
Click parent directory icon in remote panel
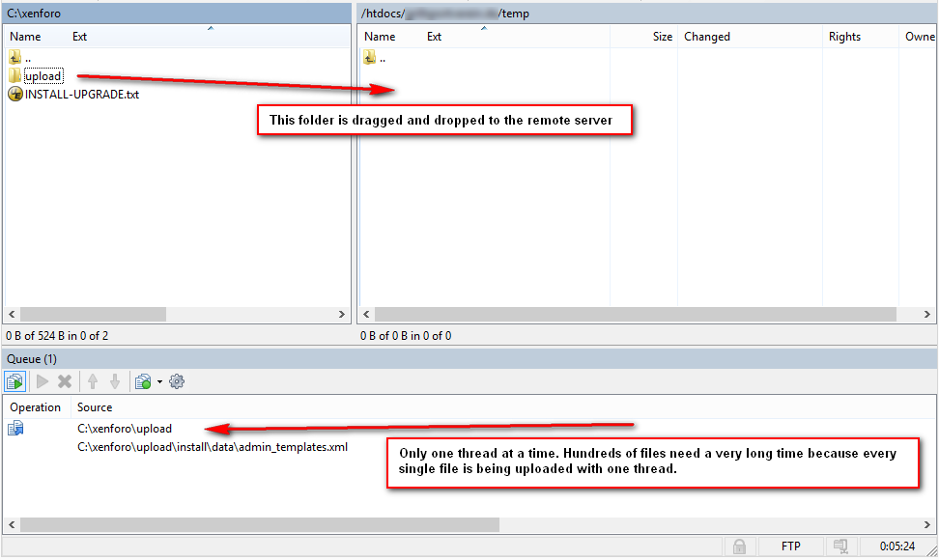coord(370,58)
